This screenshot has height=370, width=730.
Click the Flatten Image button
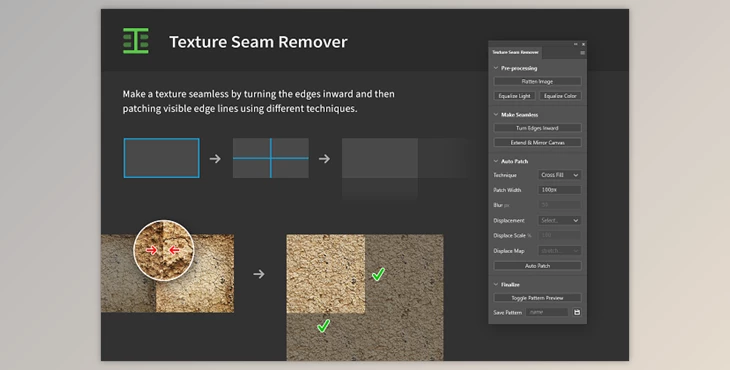point(537,81)
